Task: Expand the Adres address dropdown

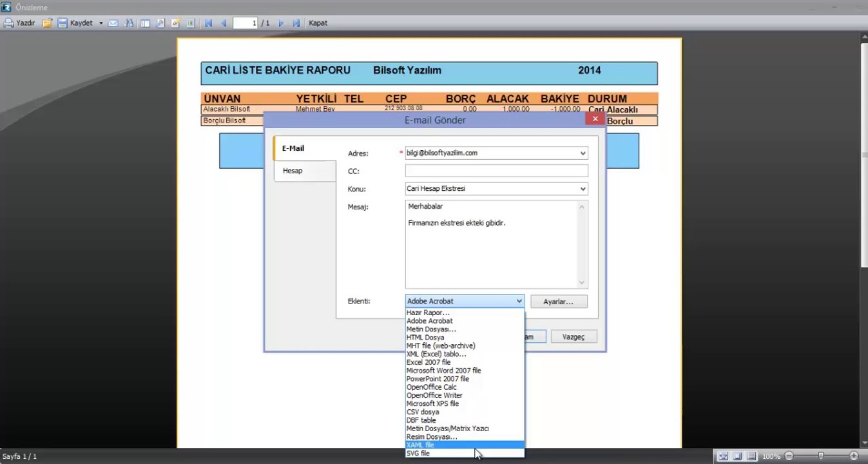Action: 583,153
